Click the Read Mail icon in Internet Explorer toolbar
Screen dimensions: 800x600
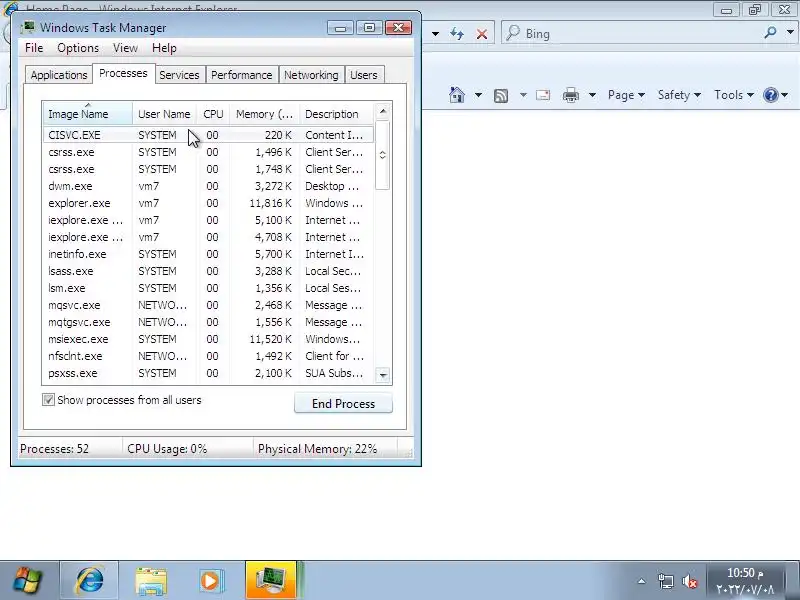click(543, 95)
